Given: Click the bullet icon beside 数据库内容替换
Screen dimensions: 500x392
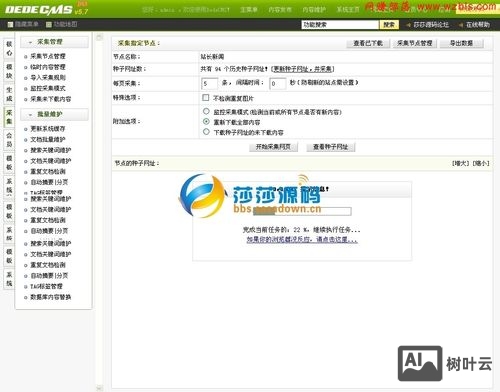Looking at the screenshot, I should pos(26,298).
